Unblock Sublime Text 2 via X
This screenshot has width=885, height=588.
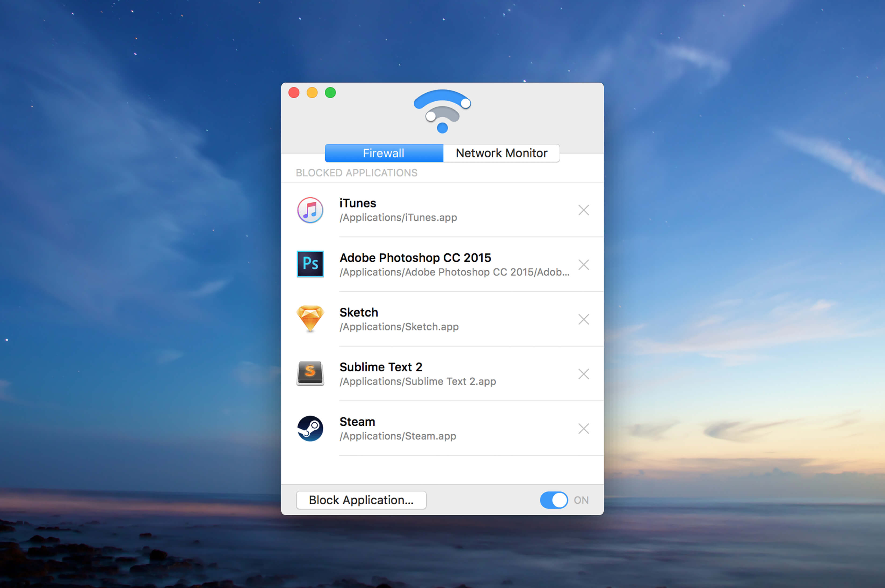tap(584, 374)
